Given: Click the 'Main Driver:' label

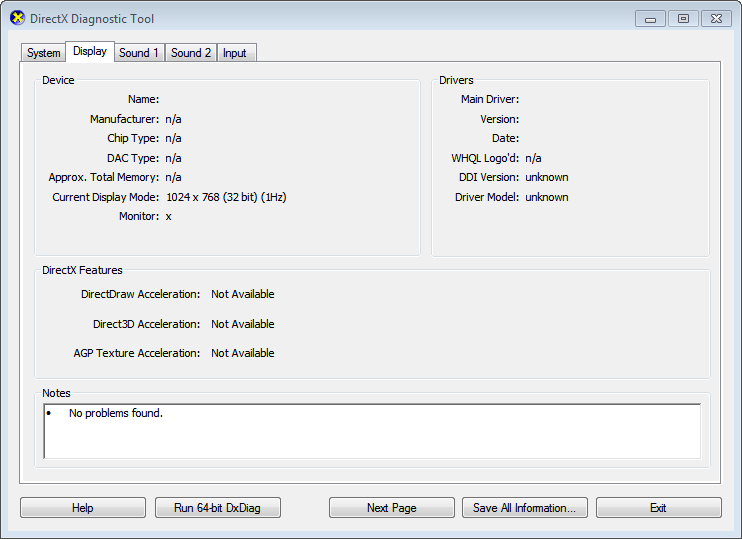Looking at the screenshot, I should pyautogui.click(x=490, y=99).
